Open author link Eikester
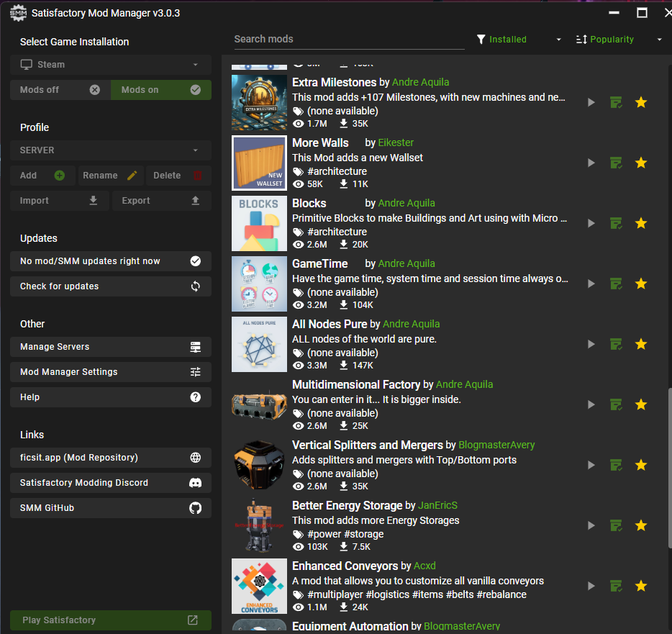This screenshot has height=634, width=672. 396,142
